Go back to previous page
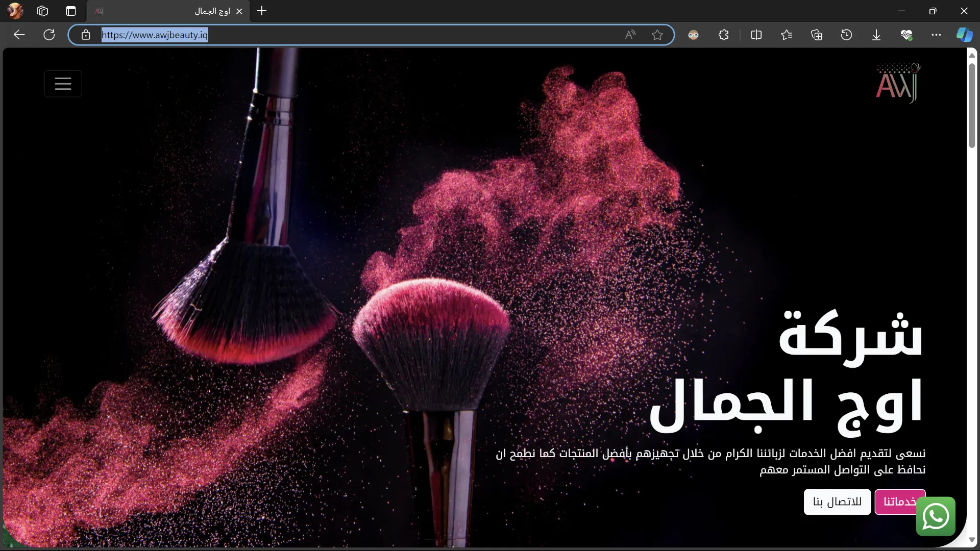 coord(19,35)
